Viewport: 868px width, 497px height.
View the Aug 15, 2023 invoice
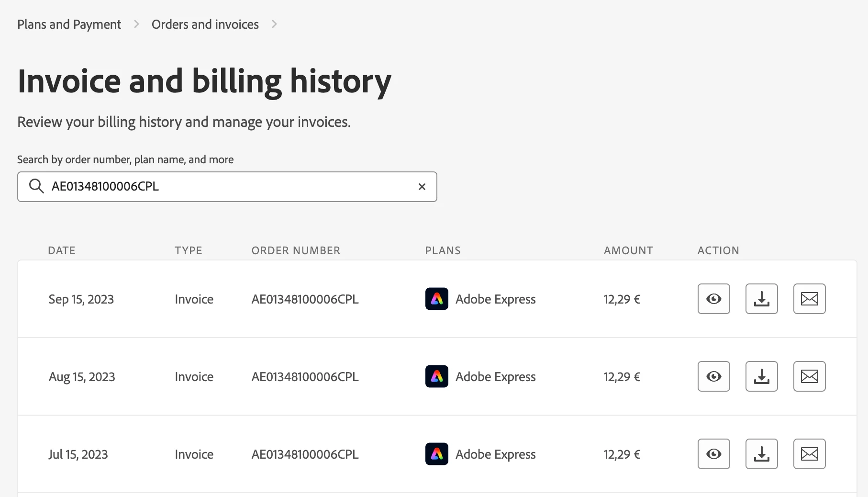point(713,376)
